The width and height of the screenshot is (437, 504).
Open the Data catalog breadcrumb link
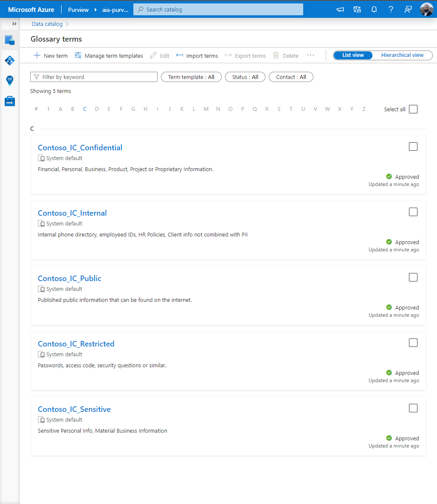pyautogui.click(x=47, y=24)
